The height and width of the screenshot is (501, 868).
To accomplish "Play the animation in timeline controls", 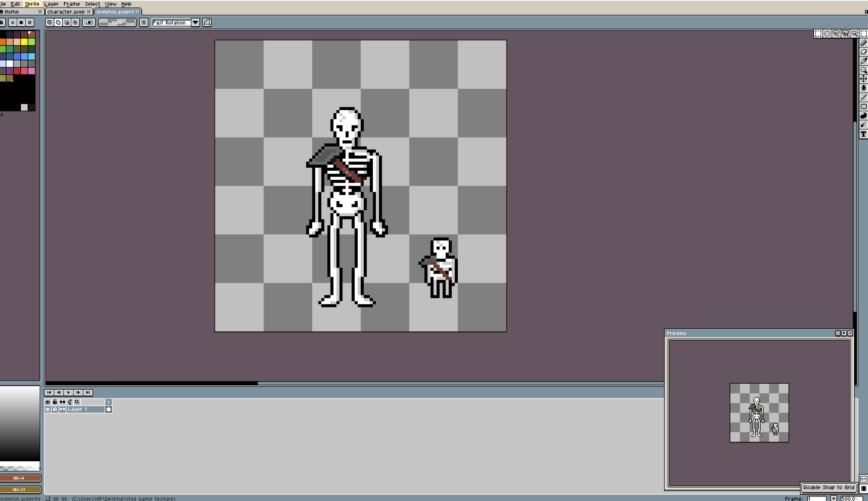I will [x=68, y=393].
